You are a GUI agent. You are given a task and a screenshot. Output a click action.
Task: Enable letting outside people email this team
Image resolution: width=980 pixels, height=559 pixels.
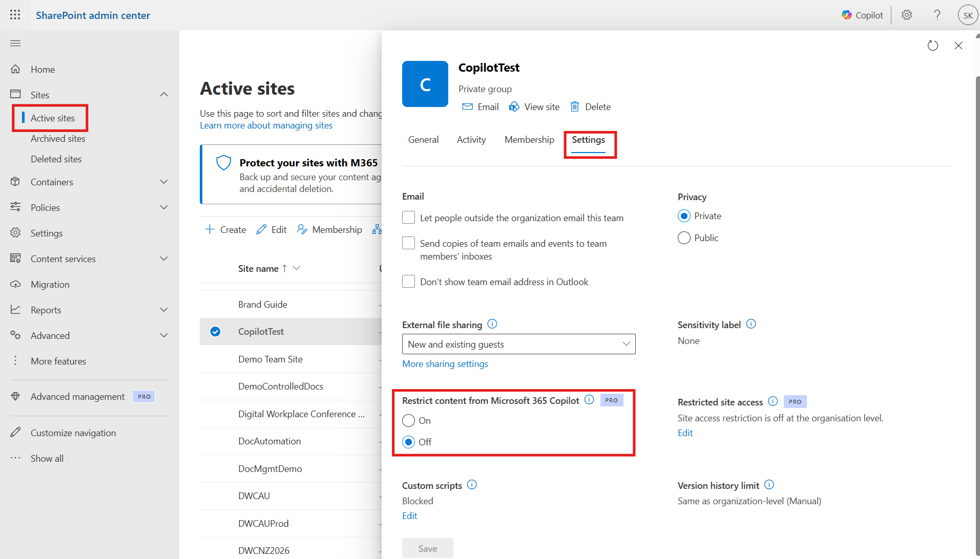(x=408, y=218)
